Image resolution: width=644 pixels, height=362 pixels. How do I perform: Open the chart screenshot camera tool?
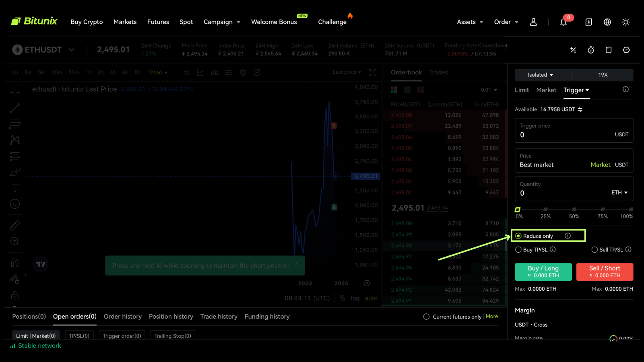point(214,72)
